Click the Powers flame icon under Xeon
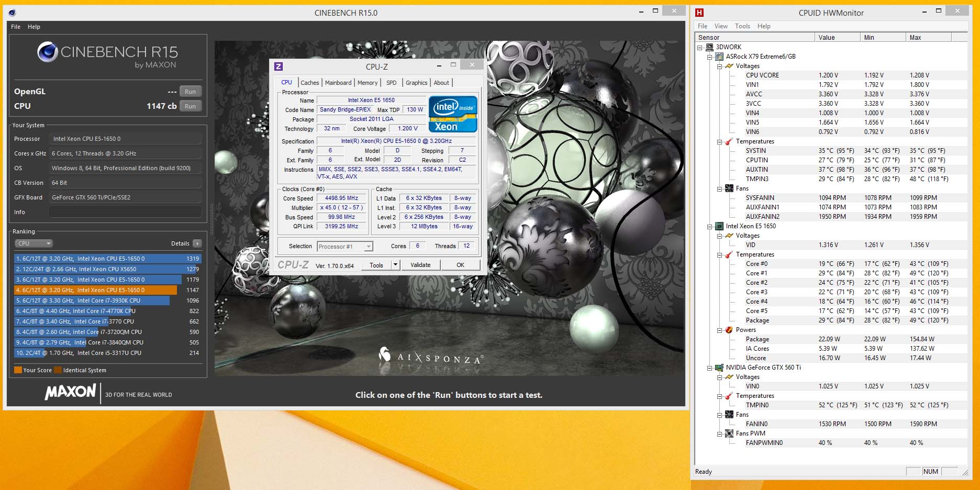This screenshot has height=490, width=980. click(x=729, y=330)
